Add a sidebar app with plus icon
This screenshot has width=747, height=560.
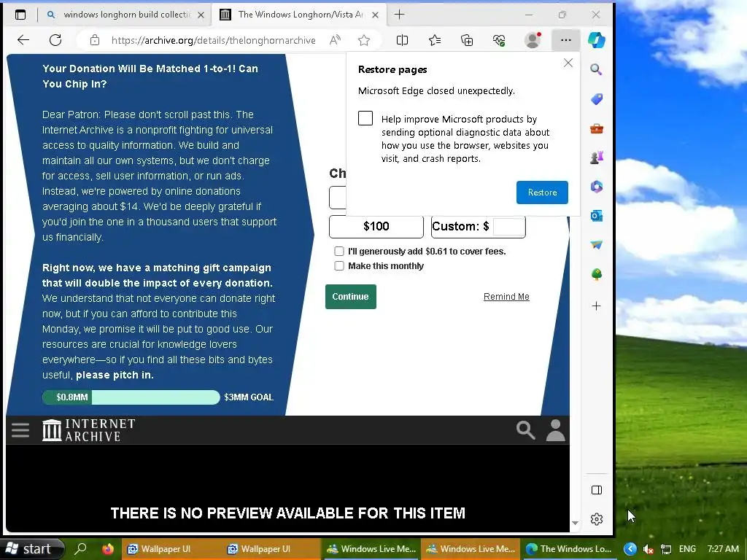pos(597,306)
